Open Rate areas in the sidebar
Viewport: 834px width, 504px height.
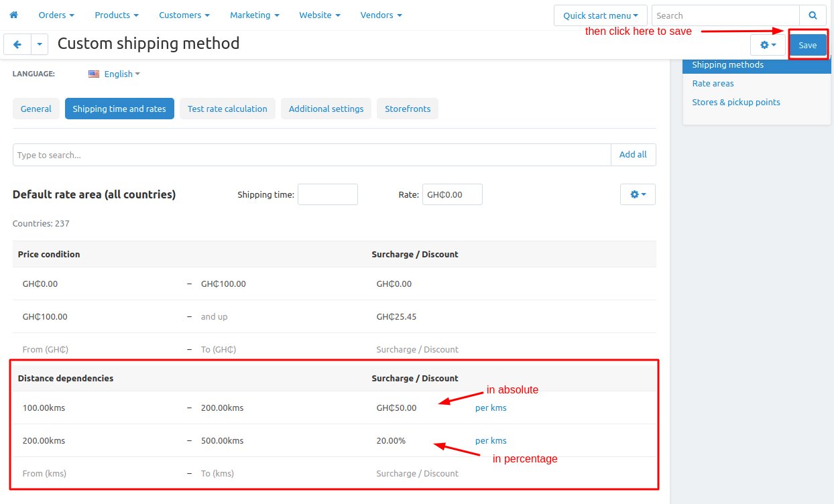[713, 83]
